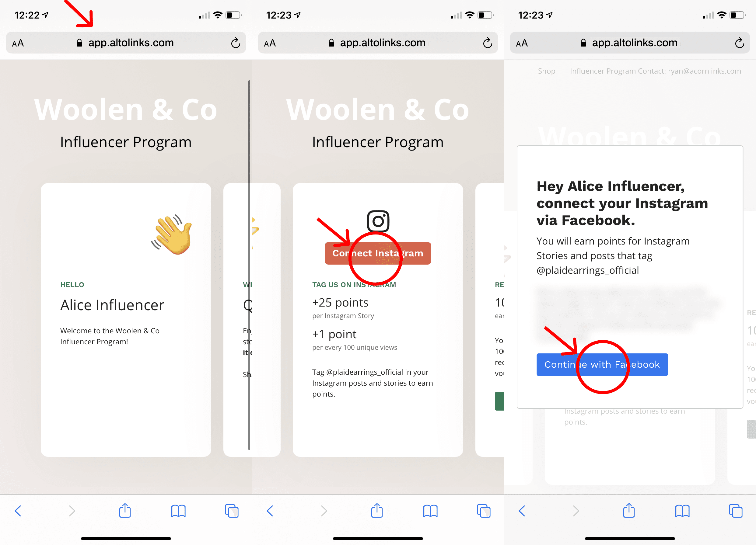
Task: Click the Instagram icon on connect card
Action: (378, 220)
